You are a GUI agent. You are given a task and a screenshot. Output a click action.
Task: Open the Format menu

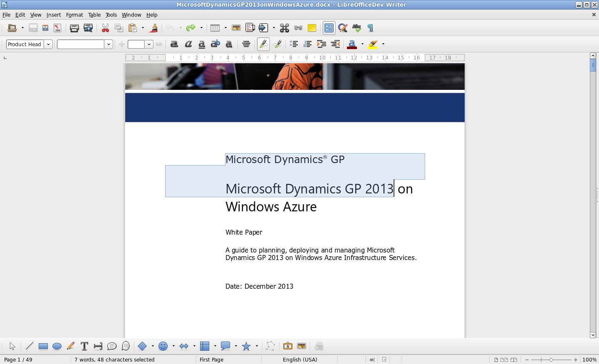(x=74, y=15)
